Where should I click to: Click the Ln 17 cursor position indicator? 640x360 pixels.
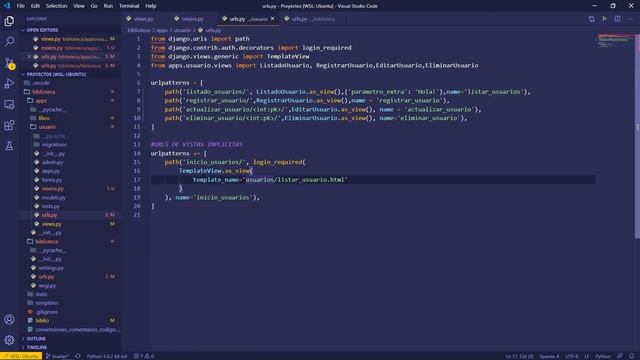click(x=519, y=356)
